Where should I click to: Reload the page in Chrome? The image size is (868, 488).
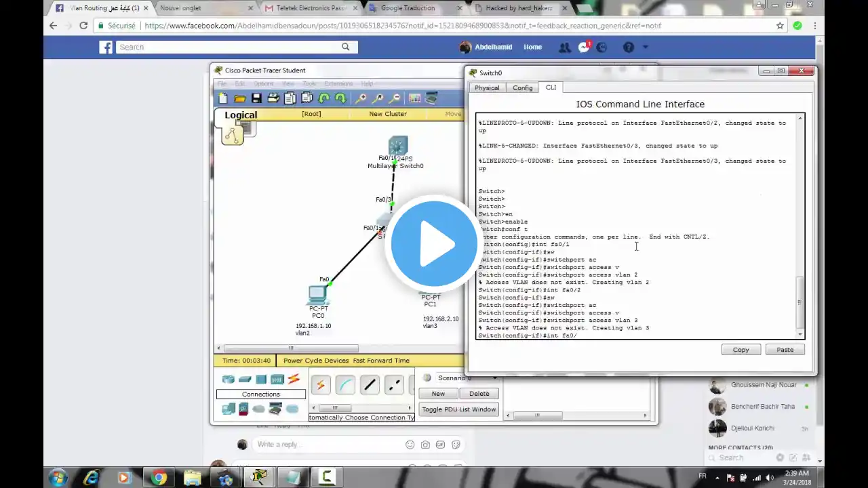[83, 26]
